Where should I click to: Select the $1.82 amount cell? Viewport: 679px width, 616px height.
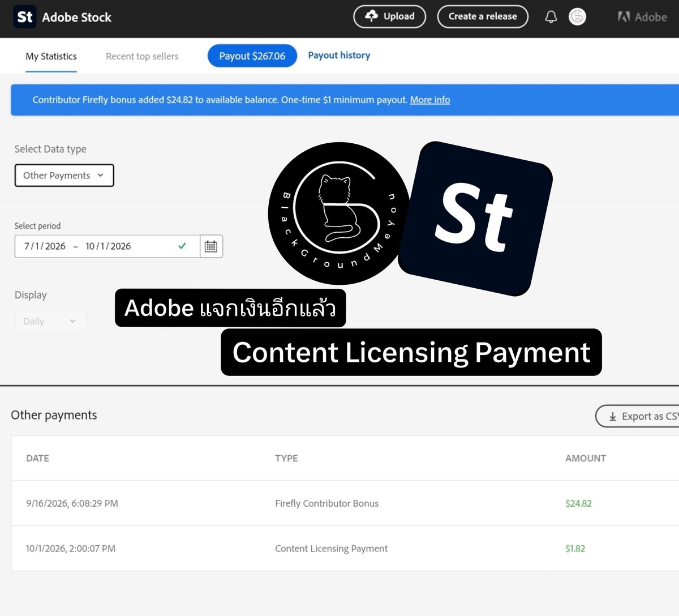575,549
